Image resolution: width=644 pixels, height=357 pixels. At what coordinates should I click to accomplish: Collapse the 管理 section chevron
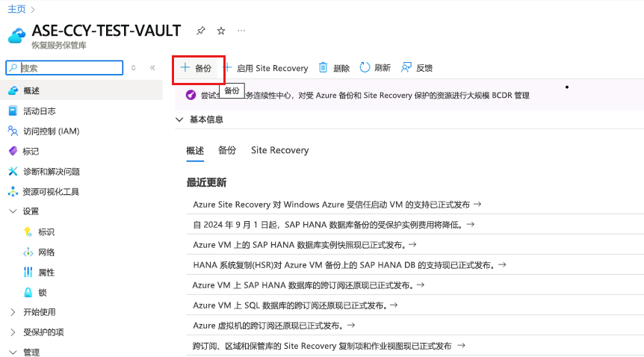[13, 353]
